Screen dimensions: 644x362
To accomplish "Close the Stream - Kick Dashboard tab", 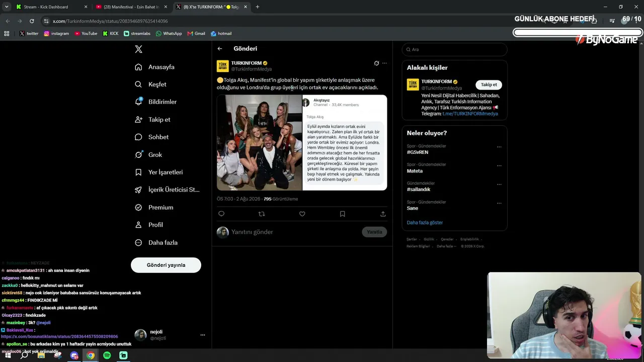I will 86,7.
